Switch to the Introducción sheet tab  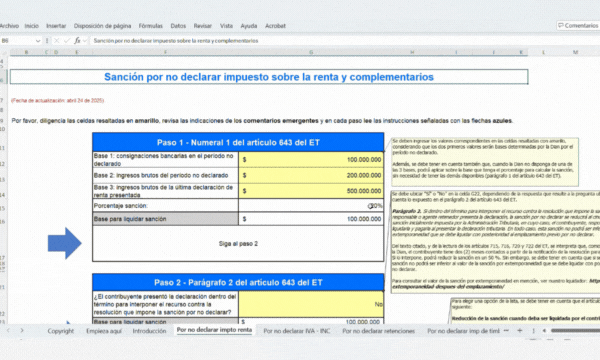coord(149,331)
